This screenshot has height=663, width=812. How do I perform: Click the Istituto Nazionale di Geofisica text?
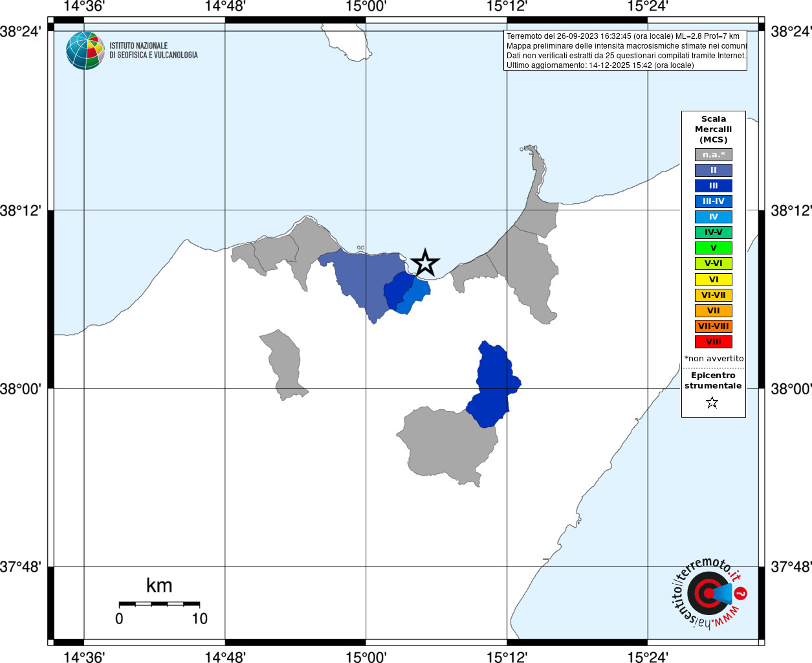153,51
